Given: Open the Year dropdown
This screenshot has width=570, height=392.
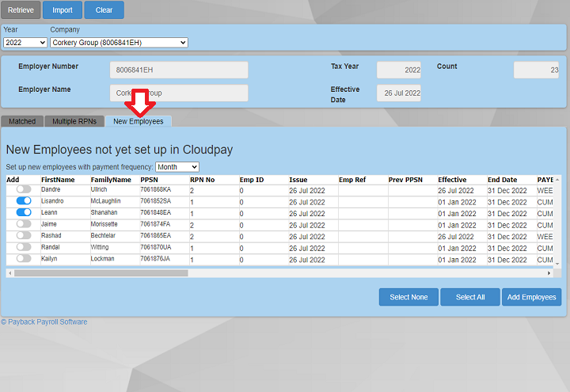Looking at the screenshot, I should (25, 42).
